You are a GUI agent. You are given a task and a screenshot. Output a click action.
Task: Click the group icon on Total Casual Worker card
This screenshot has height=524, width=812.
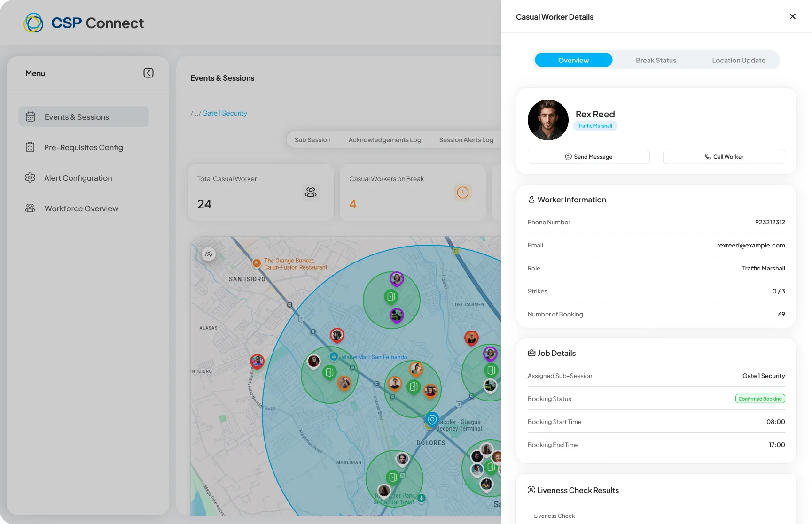coord(311,192)
